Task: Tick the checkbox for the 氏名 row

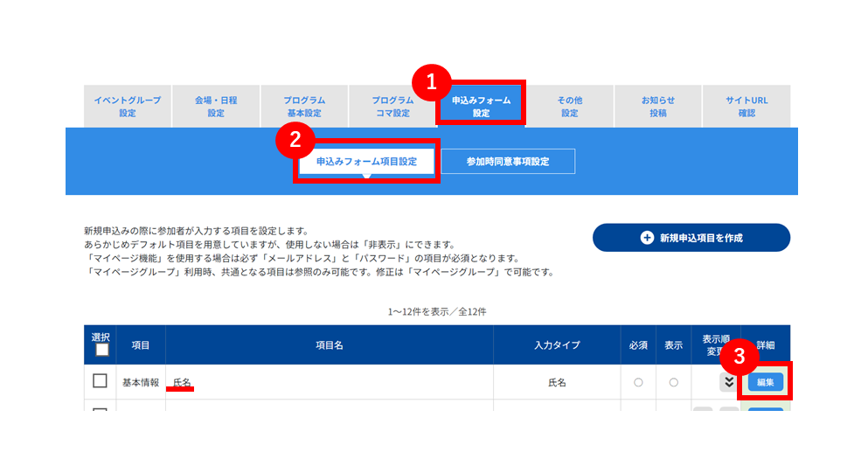Action: coord(100,381)
